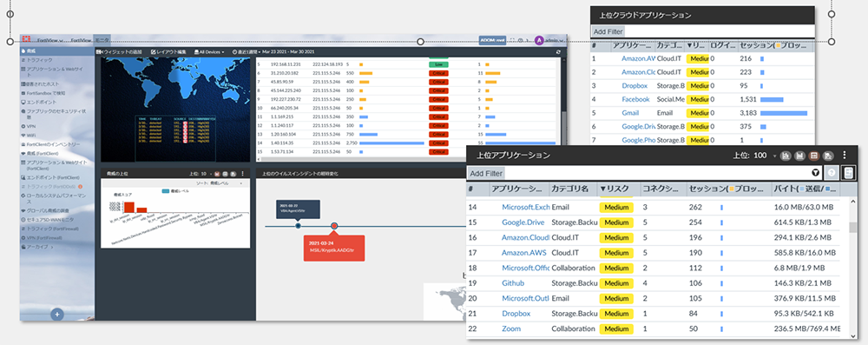868x345 pixels.
Task: Click the Low severity badge in row 5
Action: point(438,64)
